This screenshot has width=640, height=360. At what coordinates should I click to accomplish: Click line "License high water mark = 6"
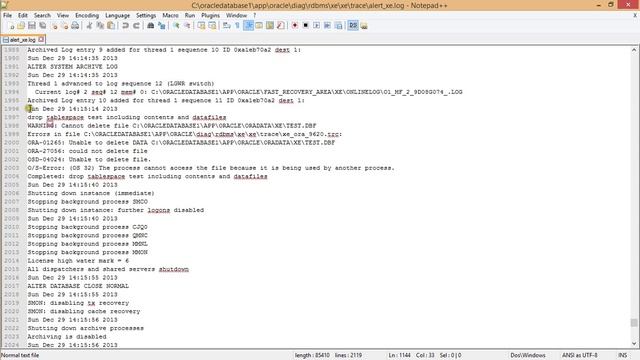point(78,261)
